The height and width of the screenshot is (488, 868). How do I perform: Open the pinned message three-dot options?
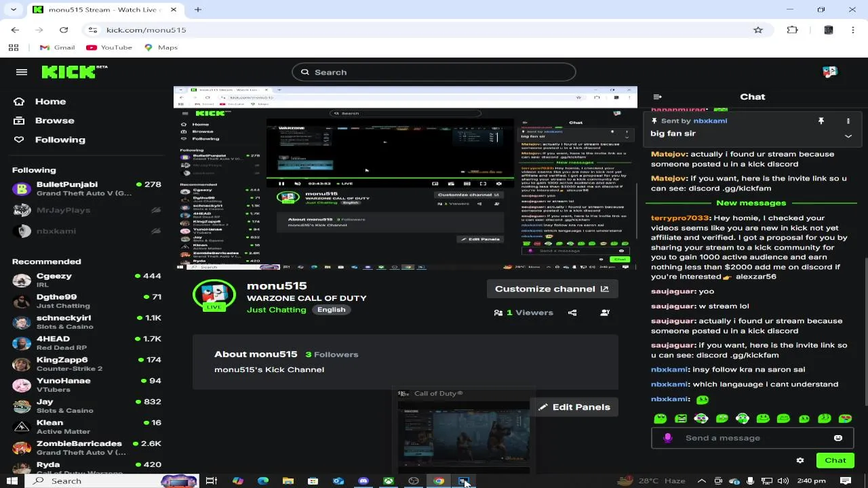pyautogui.click(x=848, y=121)
